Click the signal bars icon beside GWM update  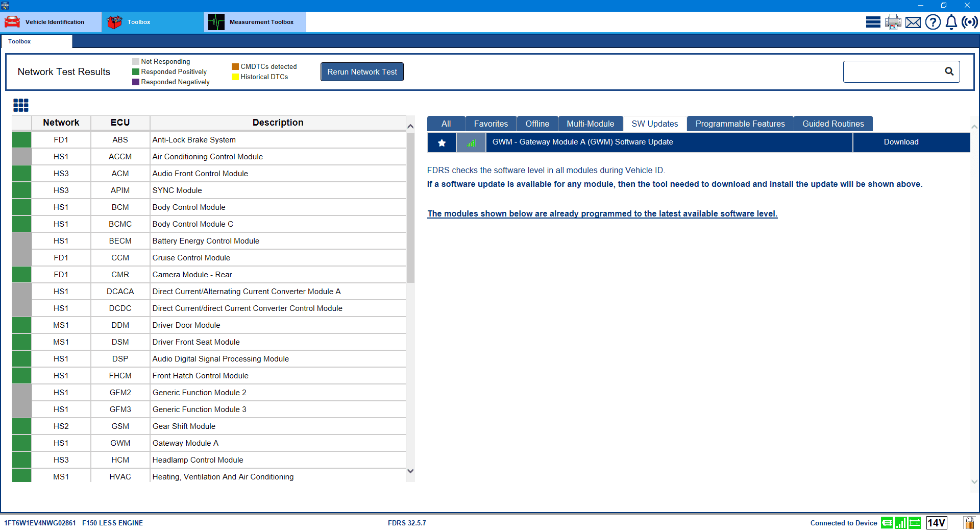471,142
